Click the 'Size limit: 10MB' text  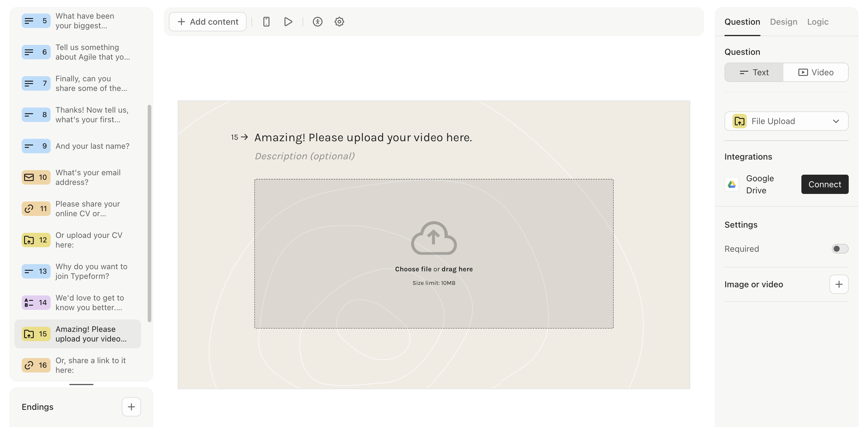pyautogui.click(x=434, y=283)
